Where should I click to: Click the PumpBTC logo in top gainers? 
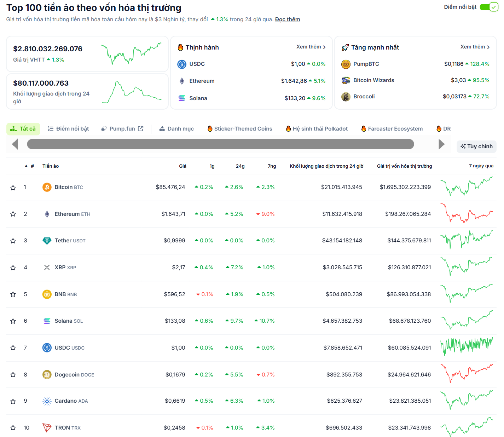346,64
